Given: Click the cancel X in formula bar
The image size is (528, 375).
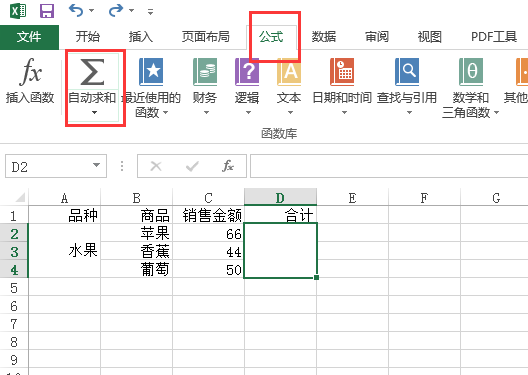Looking at the screenshot, I should point(156,166).
